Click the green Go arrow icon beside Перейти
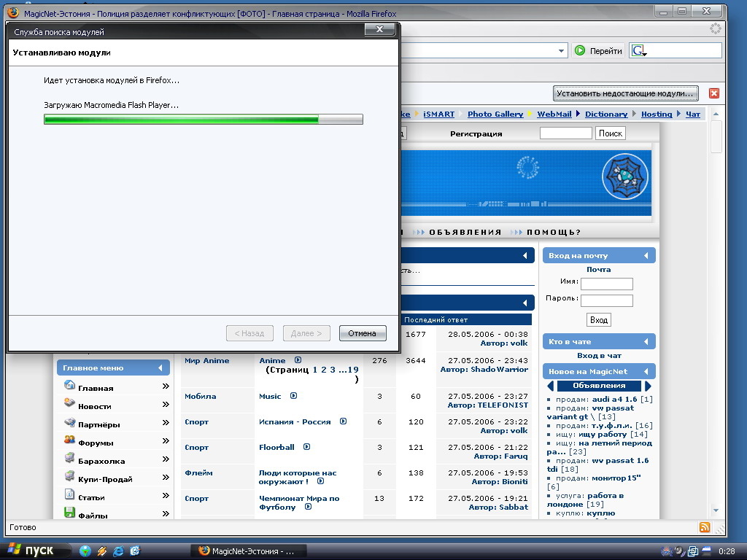The height and width of the screenshot is (560, 747). click(580, 50)
